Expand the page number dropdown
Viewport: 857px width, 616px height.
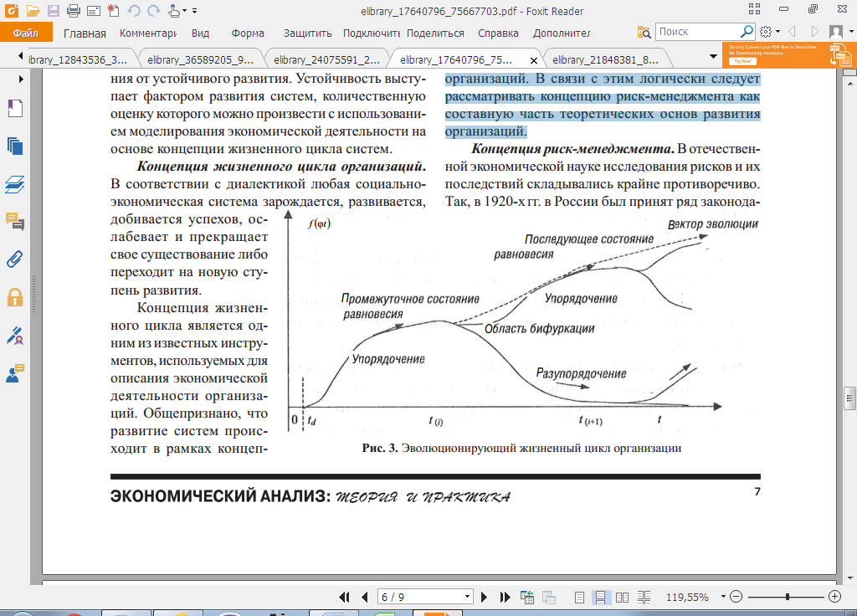coord(467,597)
